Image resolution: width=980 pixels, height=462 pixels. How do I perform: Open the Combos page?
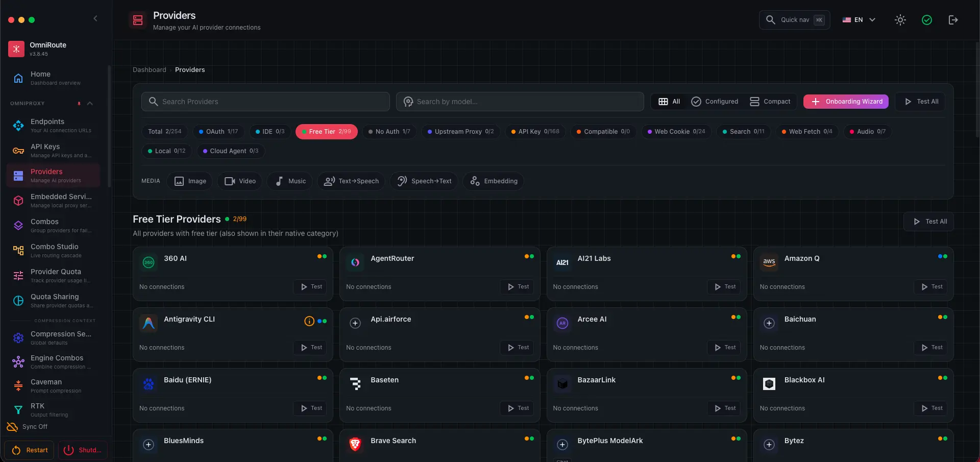(x=54, y=226)
